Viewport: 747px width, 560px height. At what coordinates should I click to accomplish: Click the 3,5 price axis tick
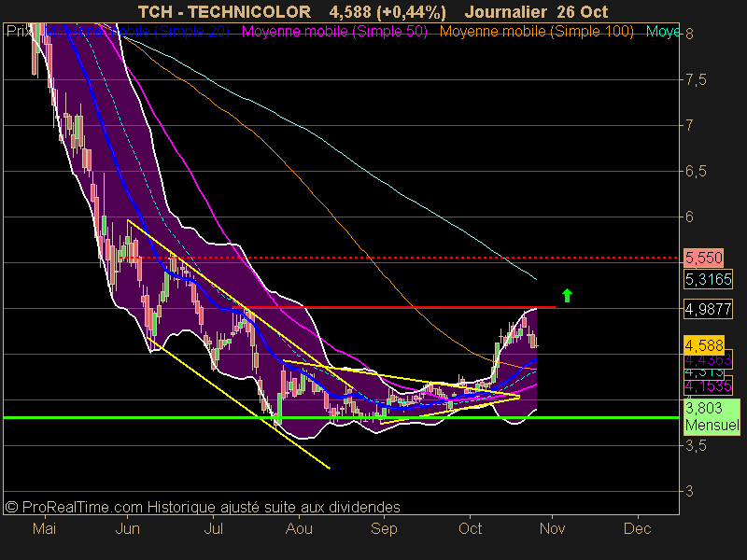[696, 446]
